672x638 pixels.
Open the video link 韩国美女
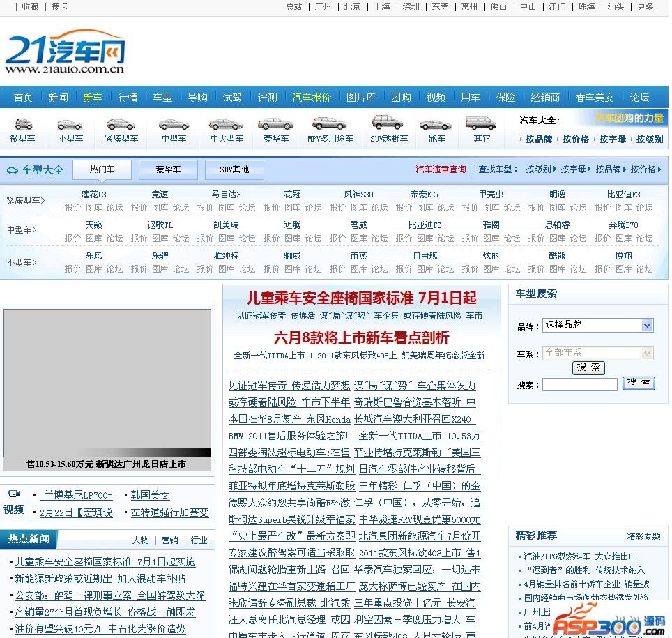(x=150, y=495)
